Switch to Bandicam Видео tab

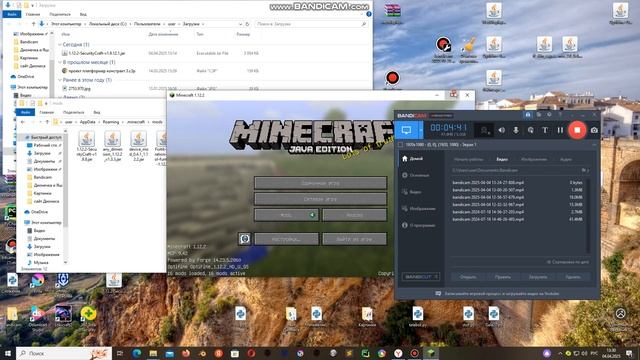pos(502,159)
